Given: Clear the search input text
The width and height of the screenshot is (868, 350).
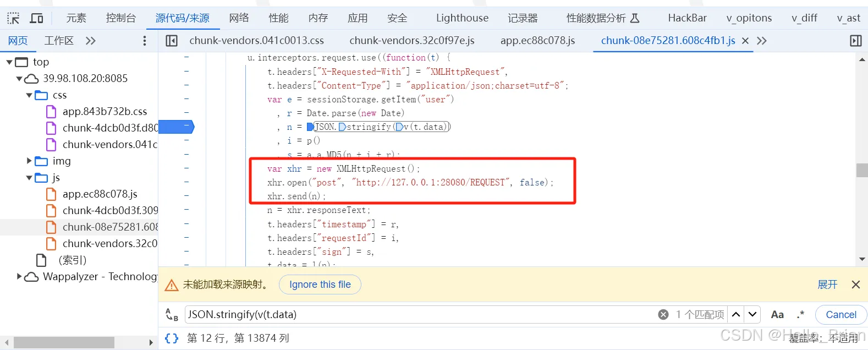Looking at the screenshot, I should (x=663, y=315).
